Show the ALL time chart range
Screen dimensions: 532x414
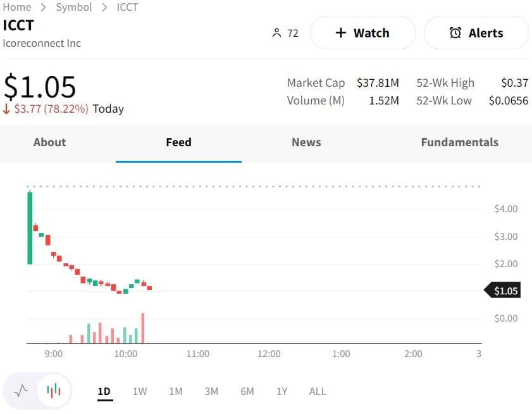tap(318, 391)
